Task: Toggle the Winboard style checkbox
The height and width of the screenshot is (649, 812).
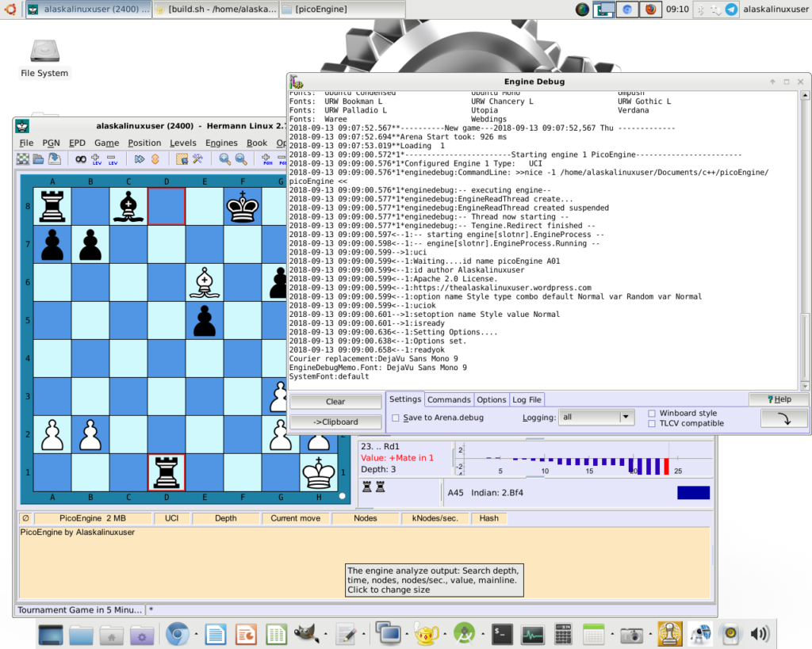Action: (652, 413)
